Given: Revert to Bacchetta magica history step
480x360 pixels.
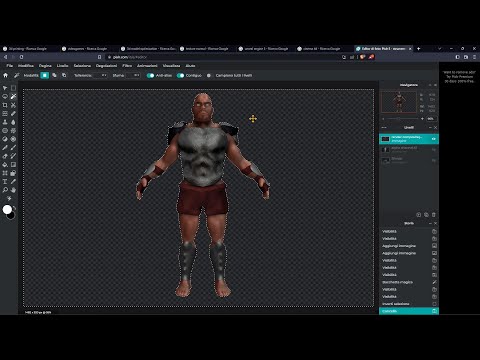Looking at the screenshot, I should [x=409, y=282].
